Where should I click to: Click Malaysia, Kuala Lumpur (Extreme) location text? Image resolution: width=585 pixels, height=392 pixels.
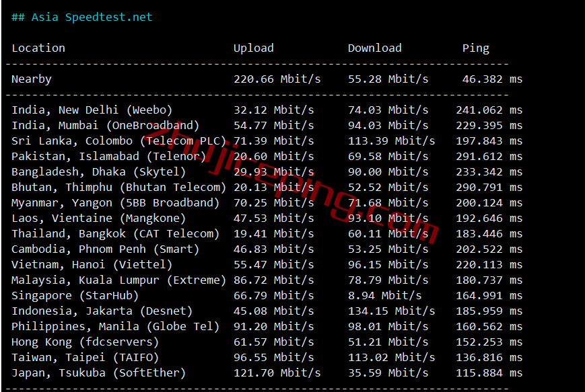coord(118,280)
